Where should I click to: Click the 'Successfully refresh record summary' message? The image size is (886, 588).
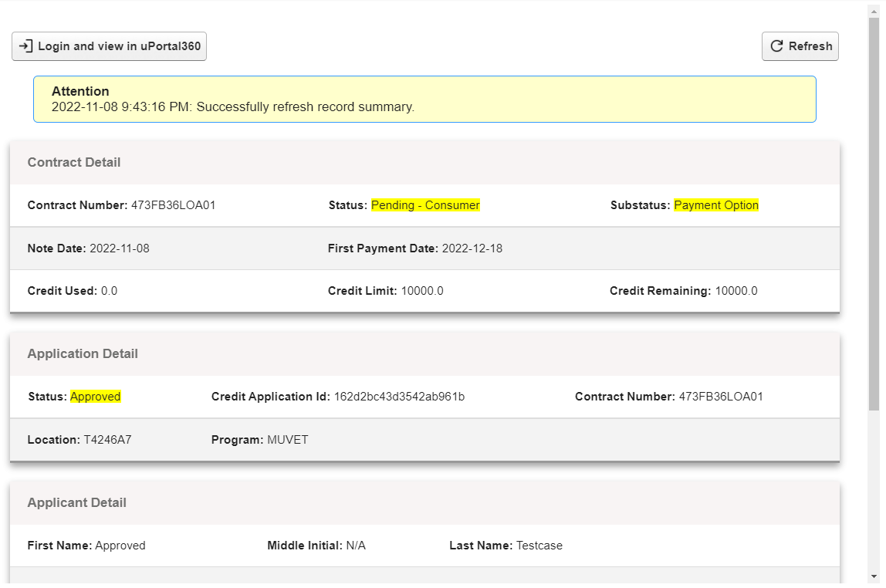pyautogui.click(x=305, y=106)
